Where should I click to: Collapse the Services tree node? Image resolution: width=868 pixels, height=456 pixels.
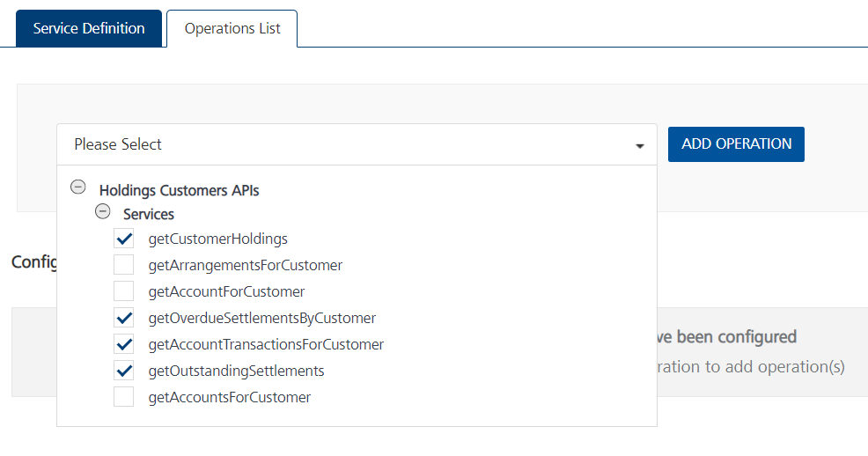click(103, 212)
